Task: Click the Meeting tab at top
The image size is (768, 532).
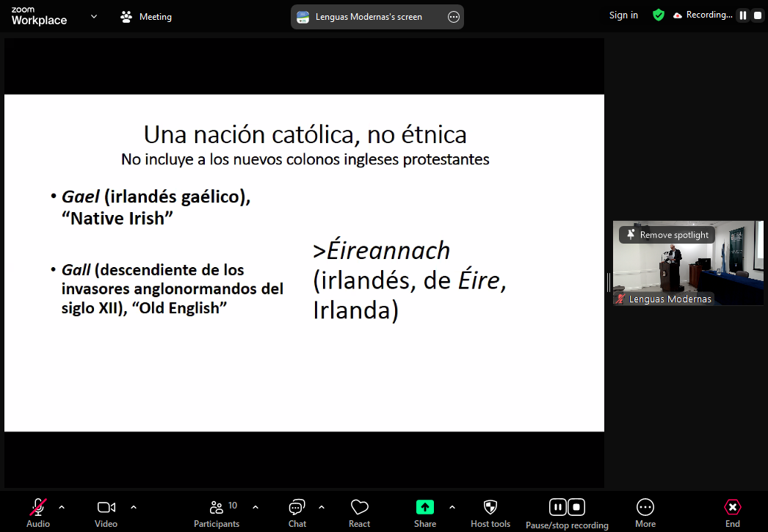Action: click(x=146, y=17)
